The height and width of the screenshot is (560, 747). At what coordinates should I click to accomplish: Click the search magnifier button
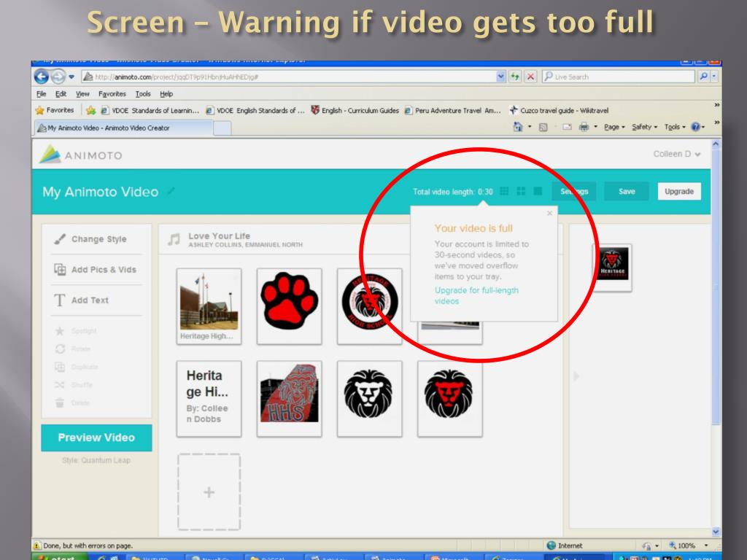coord(703,77)
